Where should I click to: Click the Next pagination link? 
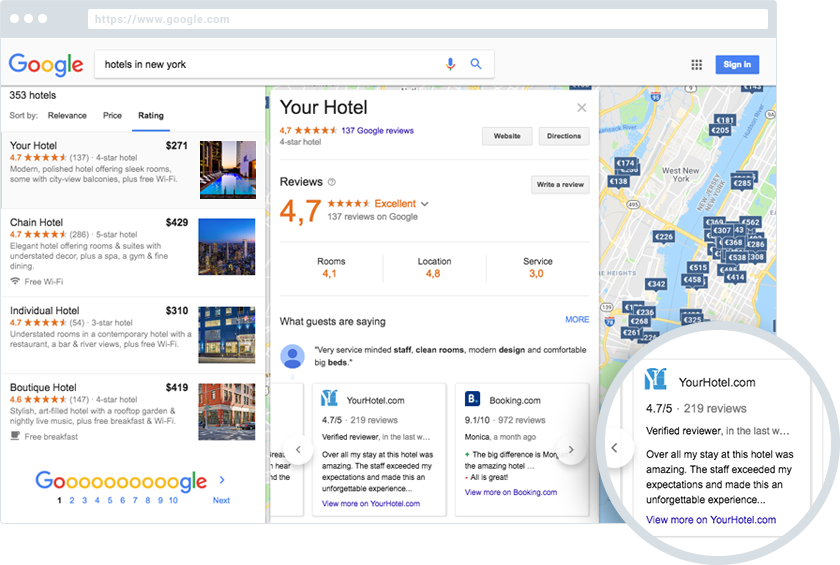(221, 500)
